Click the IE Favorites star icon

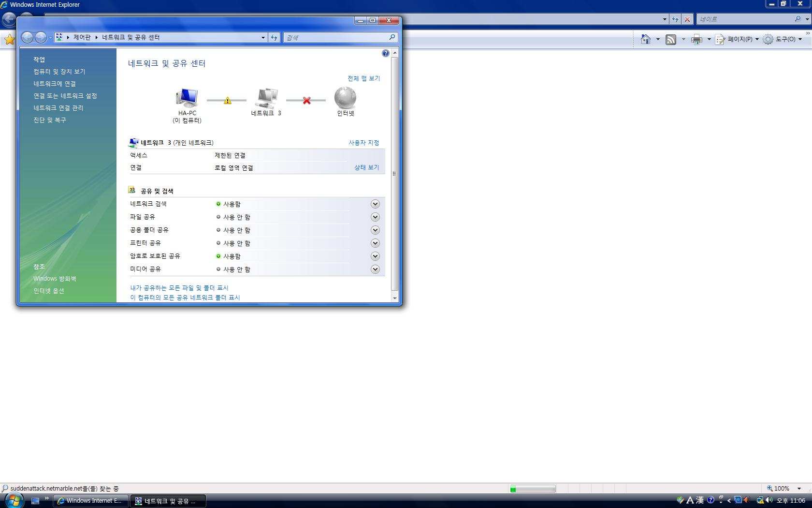pyautogui.click(x=9, y=40)
